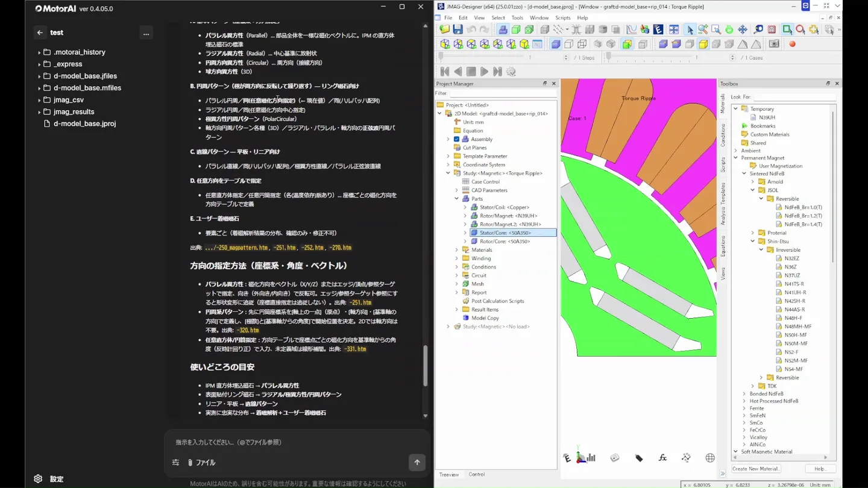Select Post Calculation Scripts in Project Manager

click(x=497, y=301)
